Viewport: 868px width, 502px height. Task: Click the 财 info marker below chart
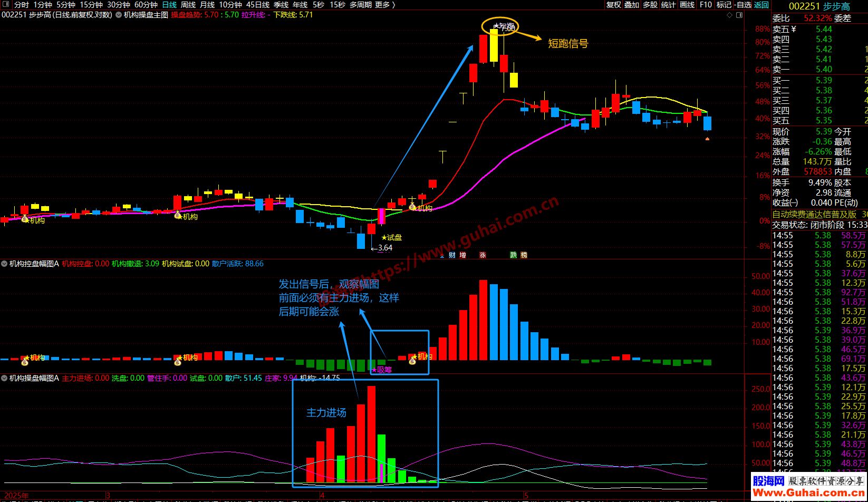451,255
